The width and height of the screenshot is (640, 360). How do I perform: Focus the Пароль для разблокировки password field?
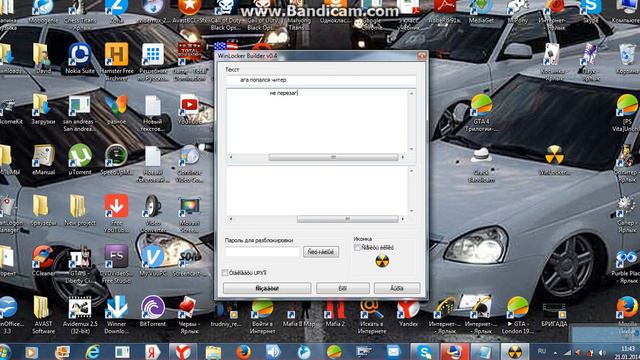(x=262, y=252)
